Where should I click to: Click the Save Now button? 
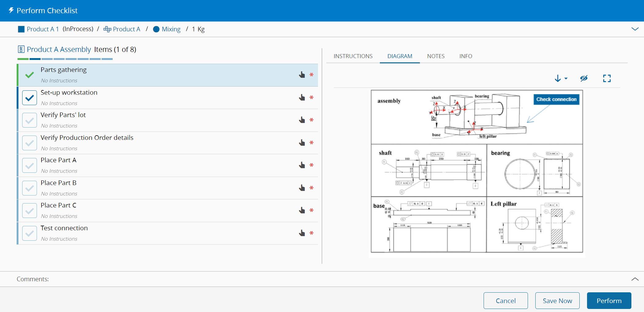[x=557, y=301]
